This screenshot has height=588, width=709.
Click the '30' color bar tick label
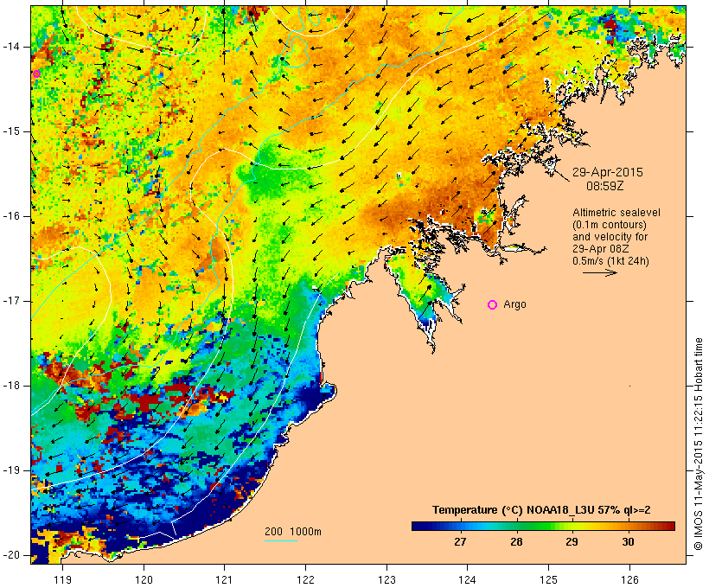tap(628, 541)
